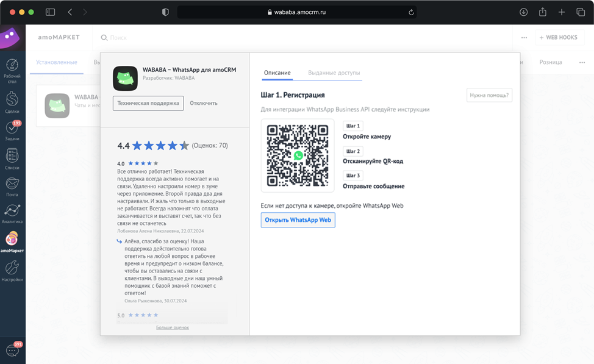The width and height of the screenshot is (594, 364).
Task: Click Отправьте сообщение text
Action: coord(373,186)
